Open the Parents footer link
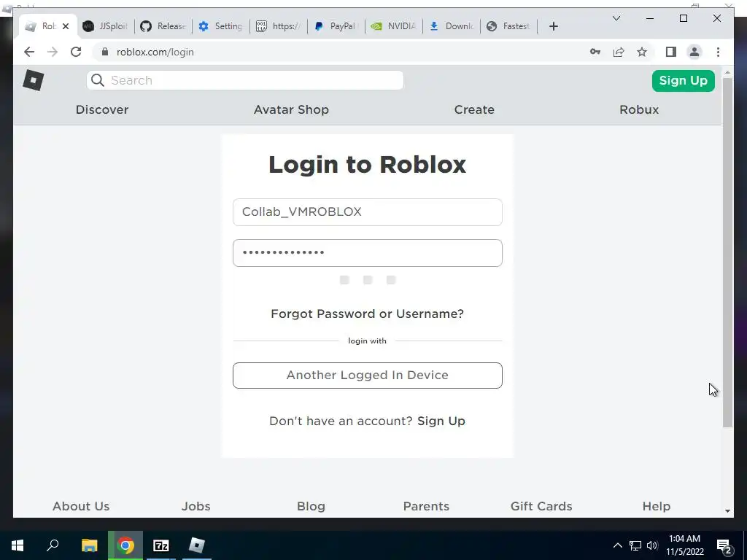This screenshot has width=747, height=560. pyautogui.click(x=426, y=506)
